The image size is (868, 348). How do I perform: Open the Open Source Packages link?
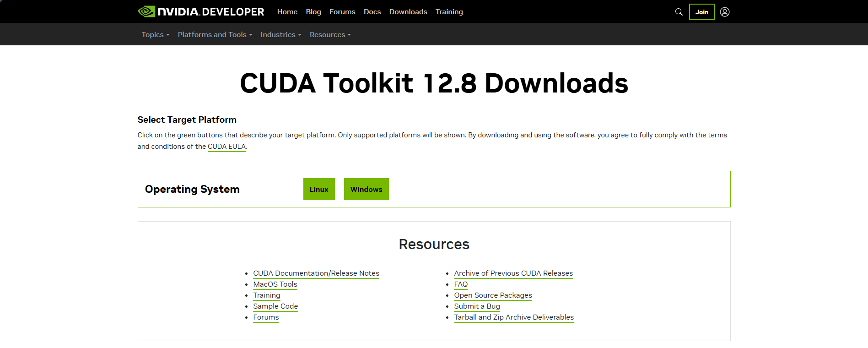coord(493,295)
